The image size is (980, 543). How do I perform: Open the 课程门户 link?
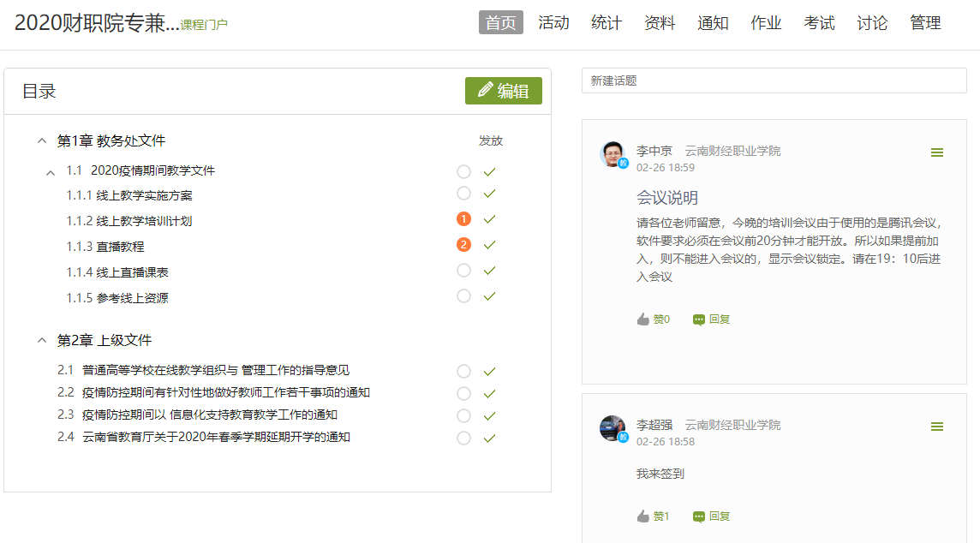coord(204,25)
